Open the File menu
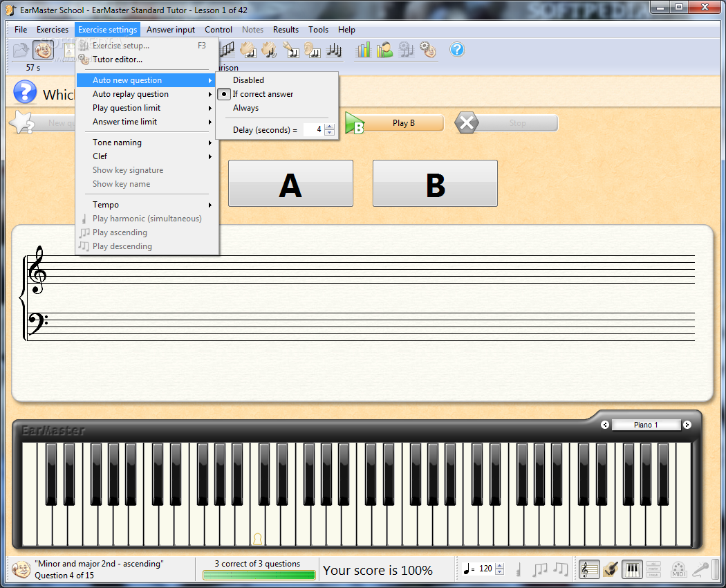726x588 pixels. pos(21,30)
